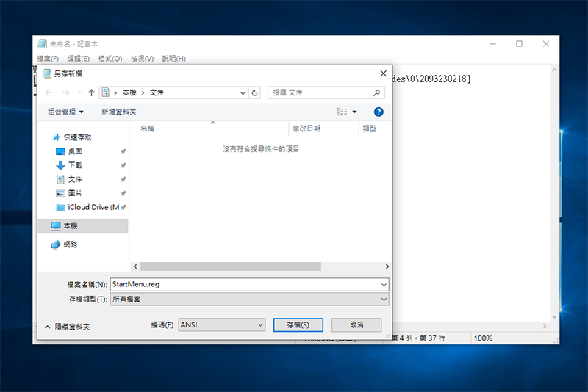
Task: Open the 存檔類型 file type dropdown
Action: pos(249,300)
